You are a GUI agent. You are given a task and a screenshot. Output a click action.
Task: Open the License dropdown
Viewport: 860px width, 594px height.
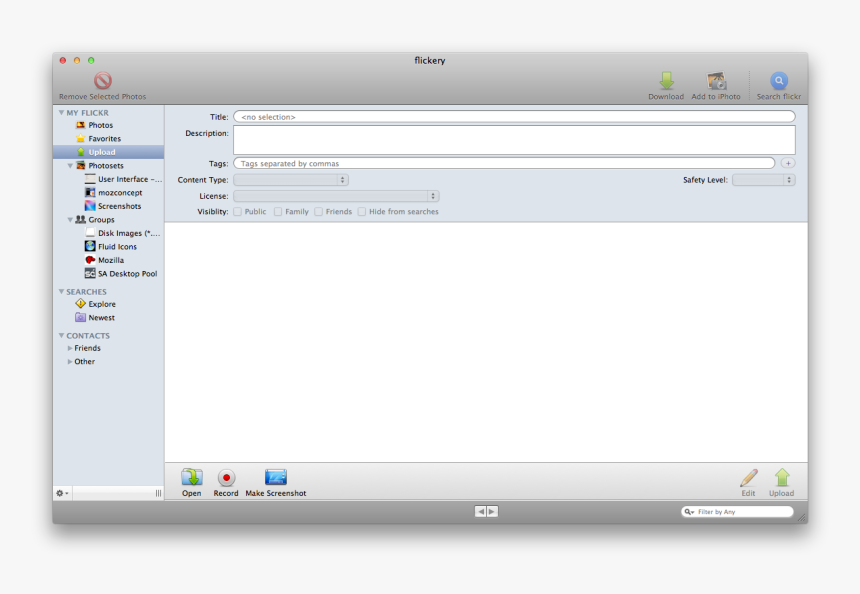coord(336,196)
